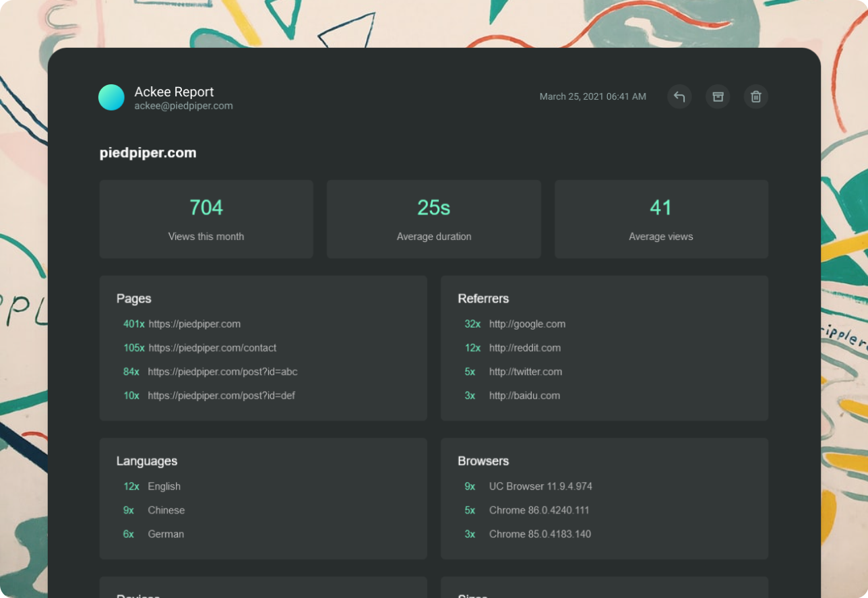The image size is (868, 598).
Task: Click the reply arrow icon
Action: click(x=679, y=97)
